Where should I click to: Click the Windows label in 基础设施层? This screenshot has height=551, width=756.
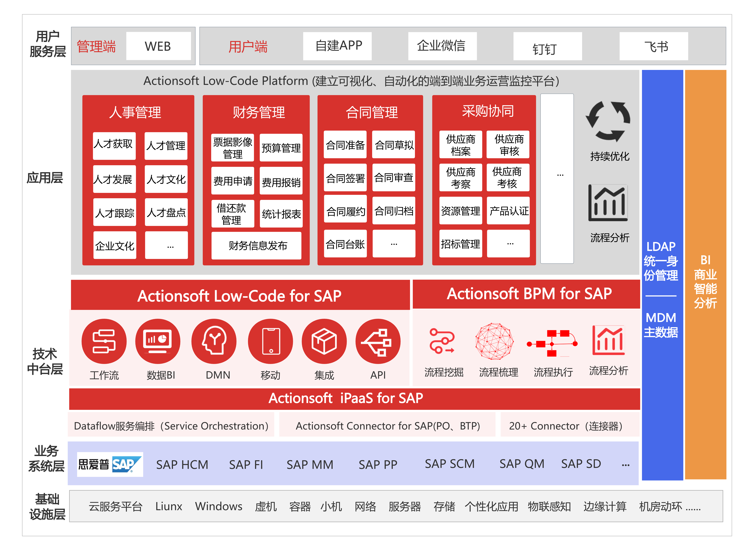[219, 506]
